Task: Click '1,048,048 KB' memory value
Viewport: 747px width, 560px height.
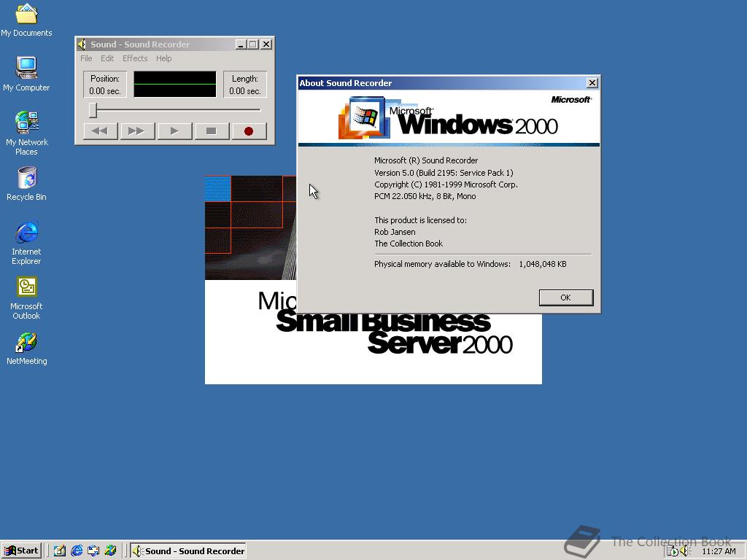Action: [x=543, y=264]
